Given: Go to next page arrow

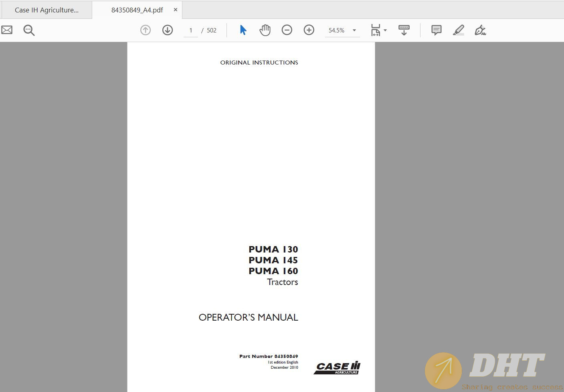Looking at the screenshot, I should 168,30.
